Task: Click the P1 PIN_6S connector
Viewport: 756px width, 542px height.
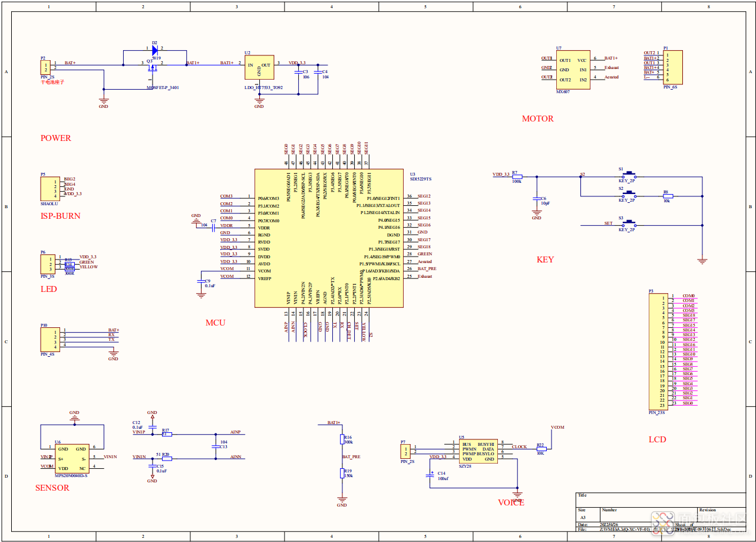Action: [x=672, y=67]
